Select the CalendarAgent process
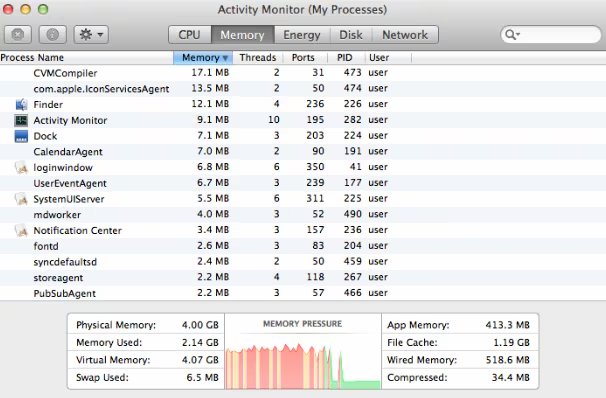Viewport: 606px width, 398px height. [68, 151]
